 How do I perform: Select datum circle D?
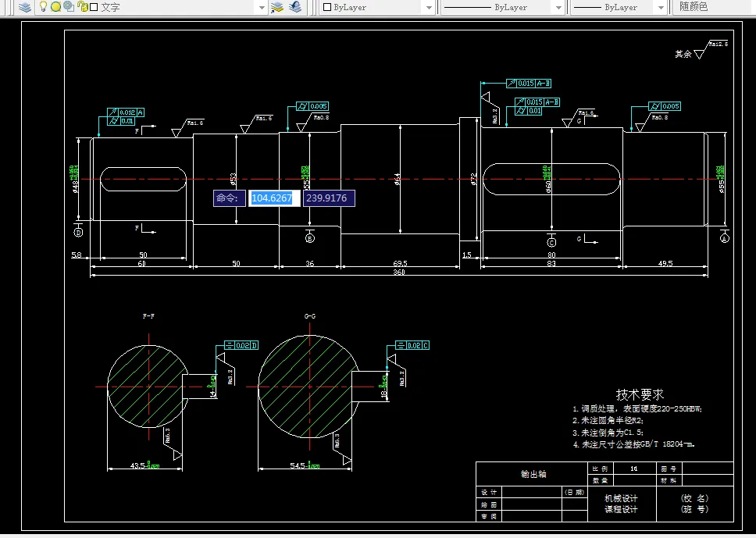click(78, 233)
